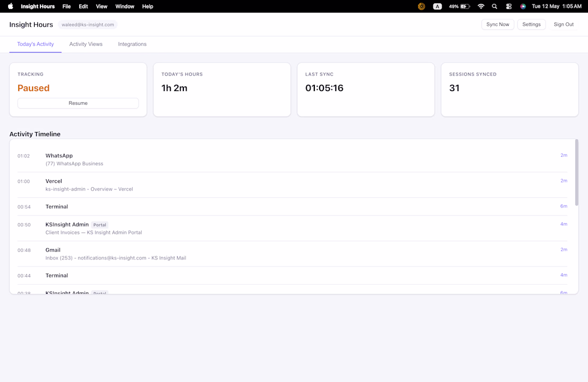Click the Inbox (253) Gmail subtitle
Image resolution: width=588 pixels, height=382 pixels.
point(116,258)
